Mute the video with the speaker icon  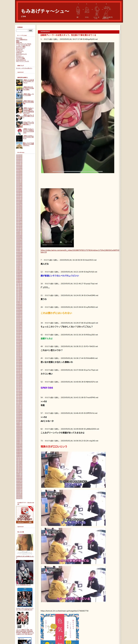(61, 242)
